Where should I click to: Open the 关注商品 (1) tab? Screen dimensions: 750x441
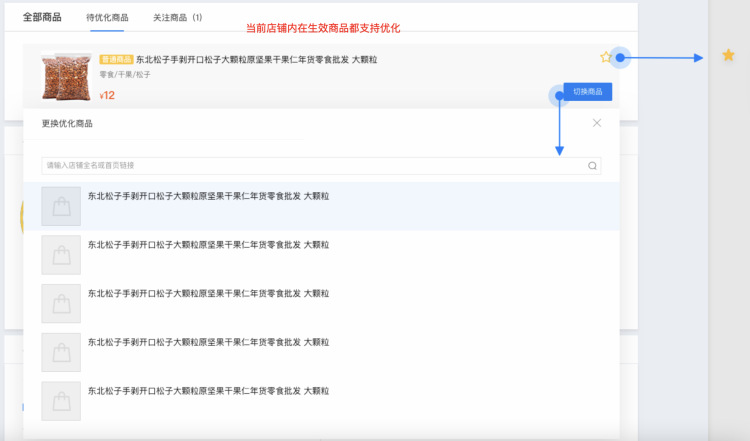[x=177, y=18]
